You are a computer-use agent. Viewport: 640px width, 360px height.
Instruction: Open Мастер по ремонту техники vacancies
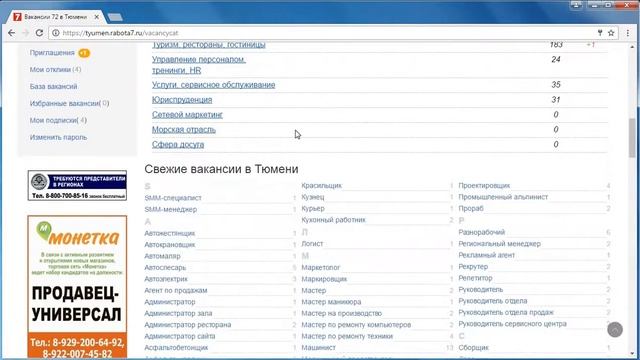(347, 336)
